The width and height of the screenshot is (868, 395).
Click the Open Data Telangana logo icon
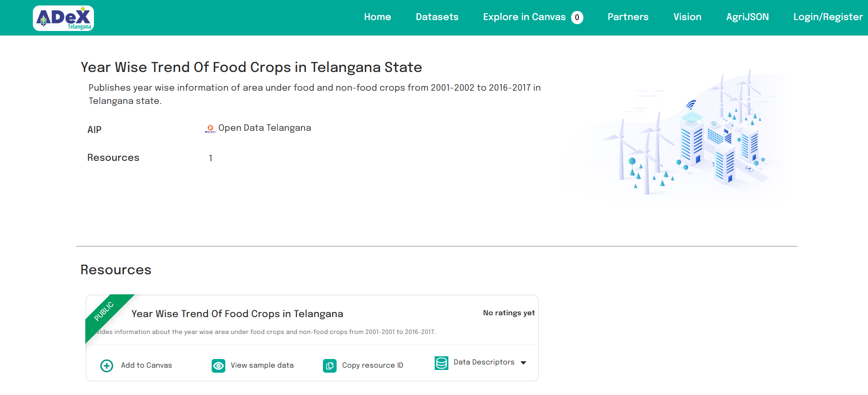point(210,129)
